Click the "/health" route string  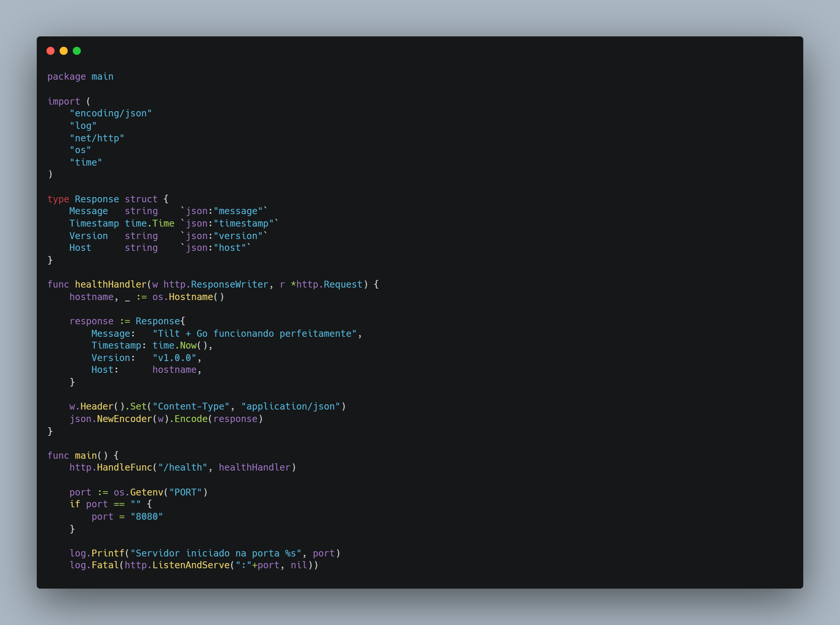click(182, 468)
